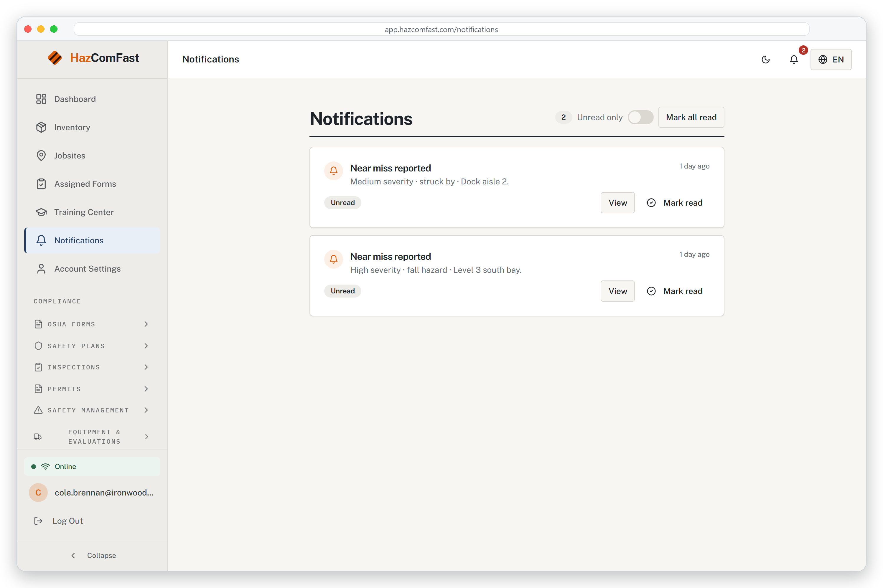Click bell icon on High severity notification
883x588 pixels.
333,259
